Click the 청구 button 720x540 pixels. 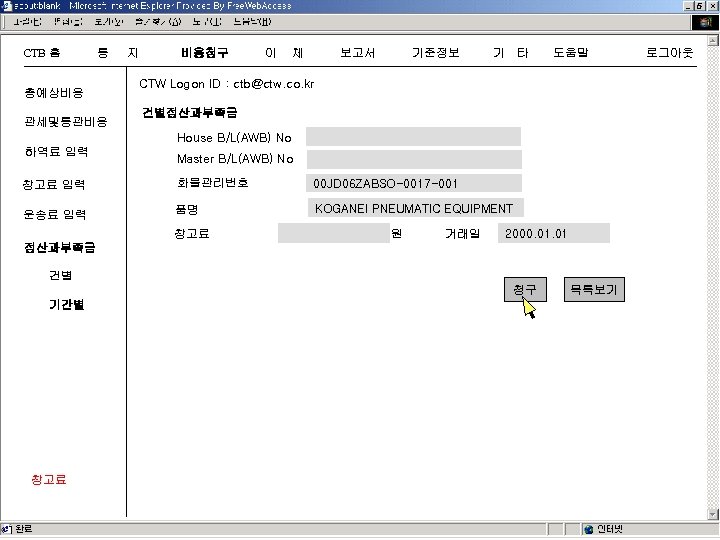click(525, 290)
